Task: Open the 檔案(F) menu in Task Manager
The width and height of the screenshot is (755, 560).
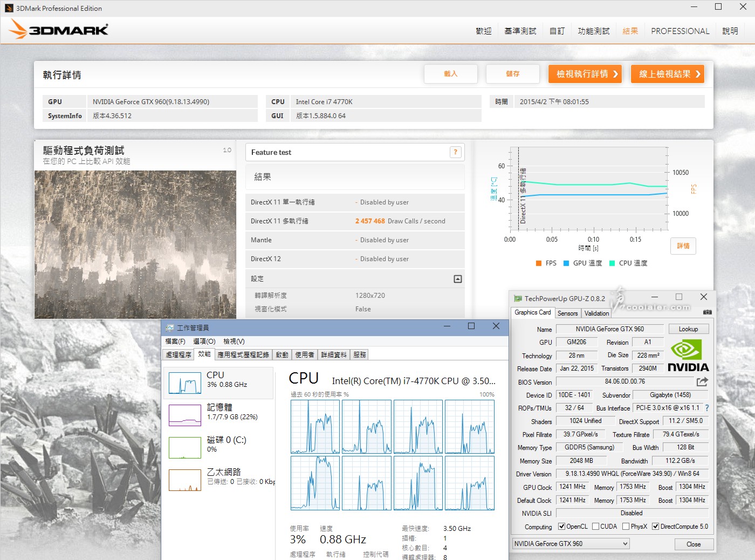Action: point(175,342)
